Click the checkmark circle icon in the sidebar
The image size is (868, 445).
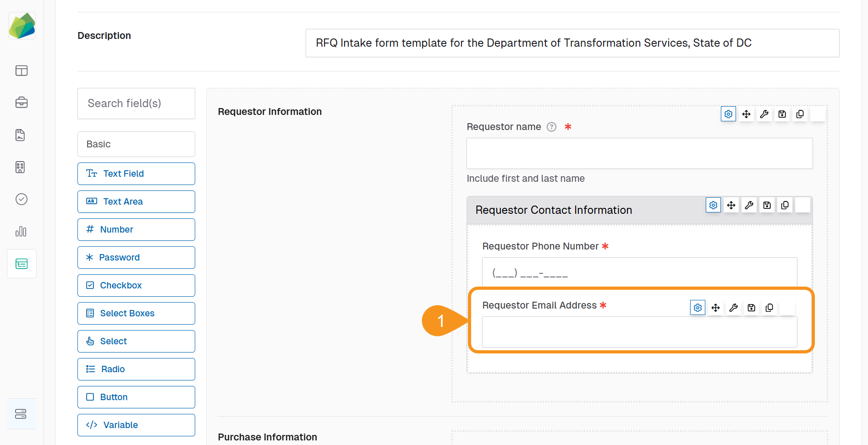(x=21, y=199)
